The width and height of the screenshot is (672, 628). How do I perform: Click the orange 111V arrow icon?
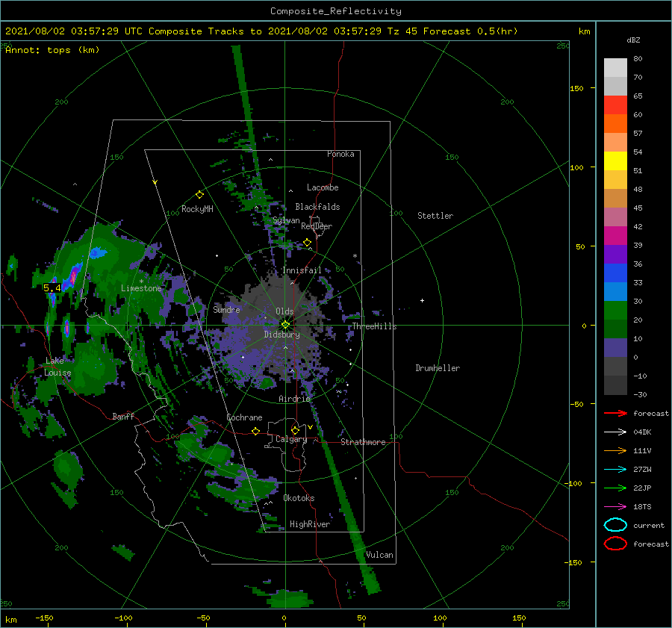point(615,450)
